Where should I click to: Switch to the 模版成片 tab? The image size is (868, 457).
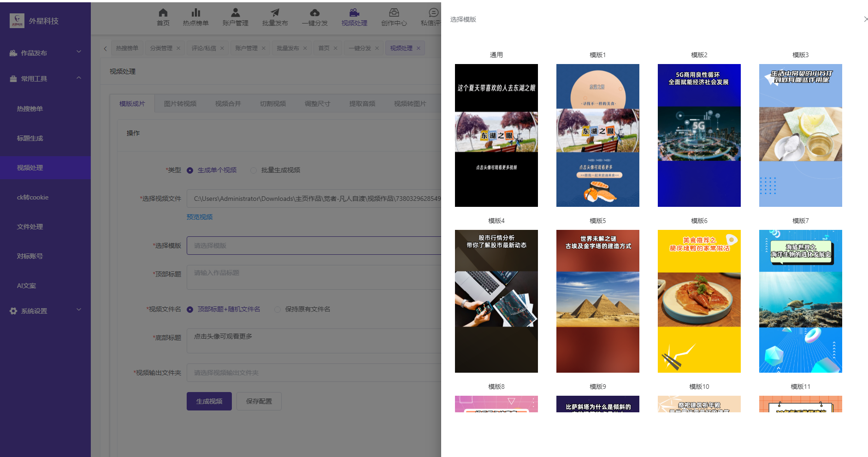click(x=132, y=104)
